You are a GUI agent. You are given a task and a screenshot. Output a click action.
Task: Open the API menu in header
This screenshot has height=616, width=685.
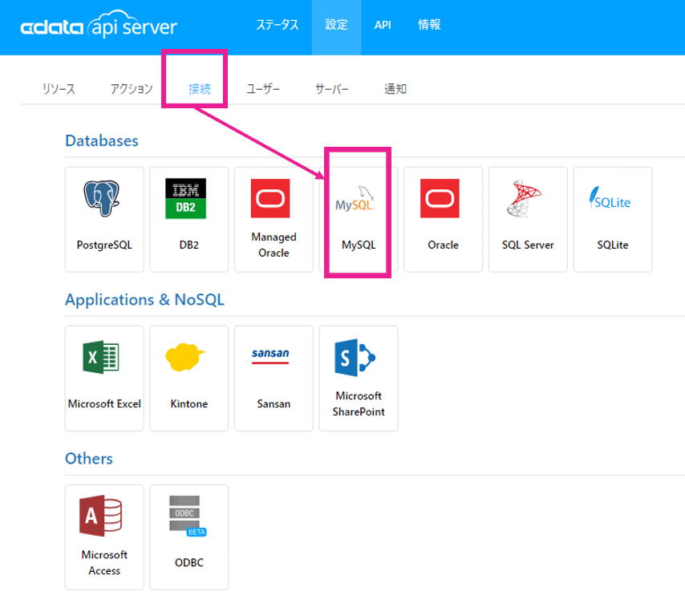[383, 25]
